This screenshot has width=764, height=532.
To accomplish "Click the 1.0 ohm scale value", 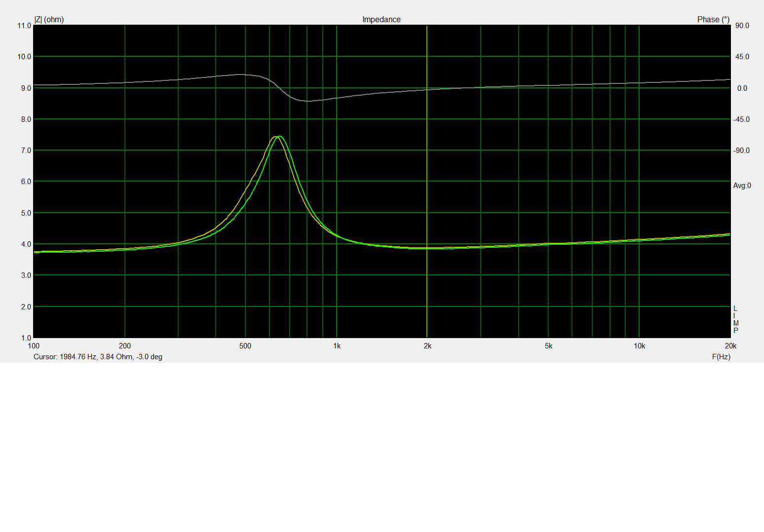I will [x=26, y=338].
